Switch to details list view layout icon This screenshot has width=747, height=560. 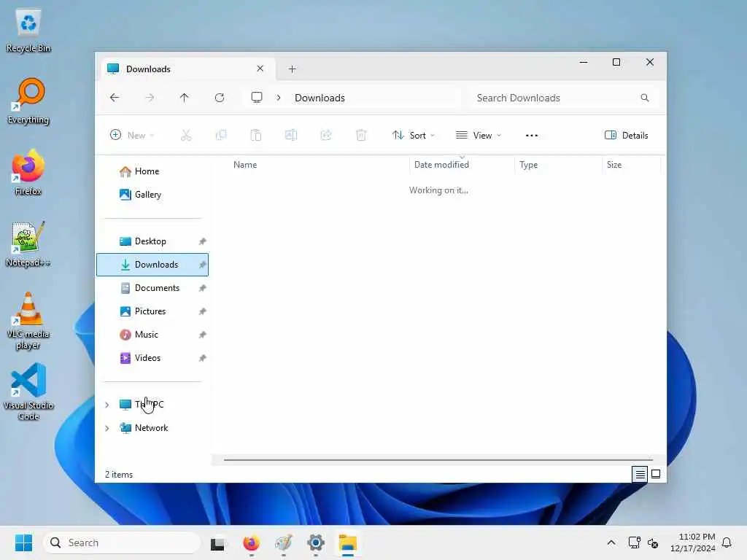click(x=640, y=474)
